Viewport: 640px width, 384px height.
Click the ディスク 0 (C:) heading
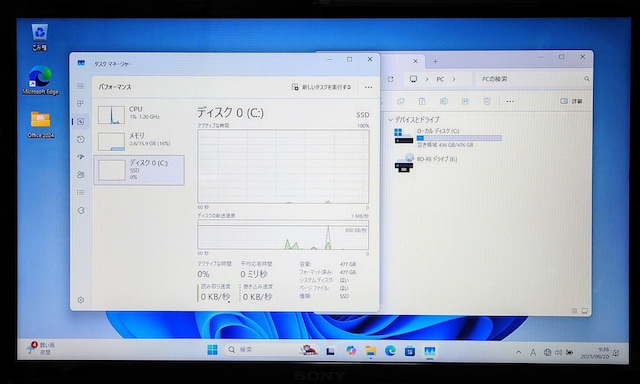231,112
